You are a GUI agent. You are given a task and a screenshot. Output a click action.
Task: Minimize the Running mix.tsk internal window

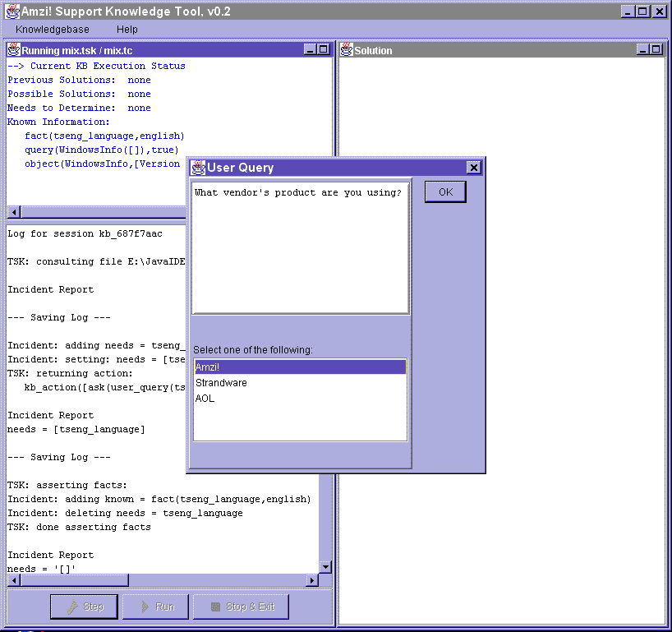click(x=310, y=49)
